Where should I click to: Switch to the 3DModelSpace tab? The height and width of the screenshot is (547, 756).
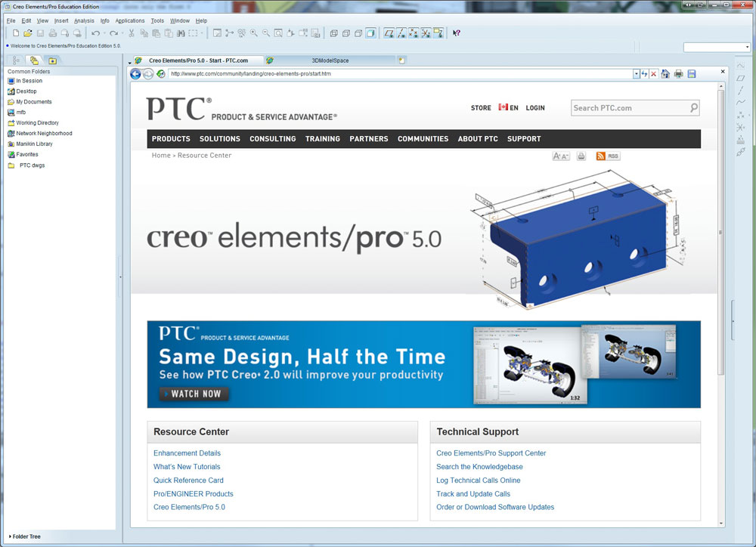click(x=330, y=60)
